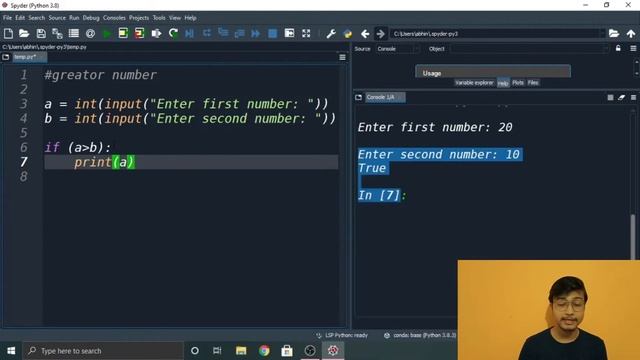Viewport: 640px width, 360px height.
Task: Click the console vertical scrollbar
Action: [633, 236]
